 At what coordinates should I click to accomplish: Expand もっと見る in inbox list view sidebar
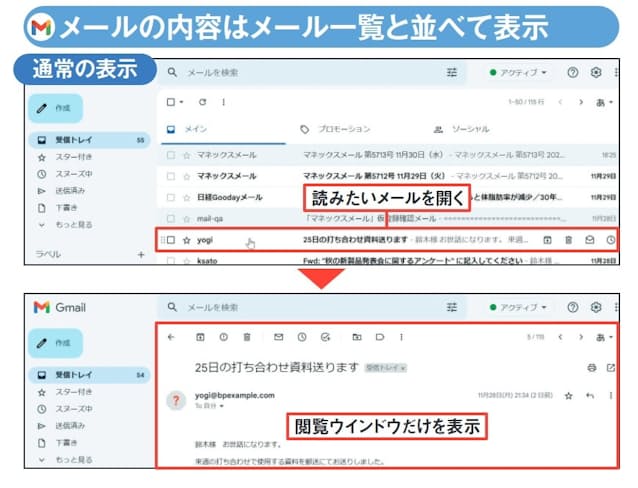click(x=66, y=225)
